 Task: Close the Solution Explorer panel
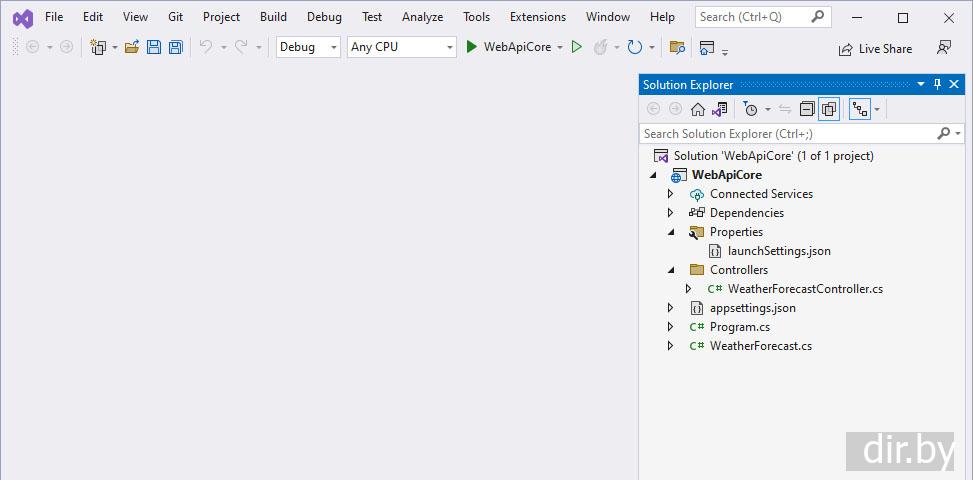point(954,84)
